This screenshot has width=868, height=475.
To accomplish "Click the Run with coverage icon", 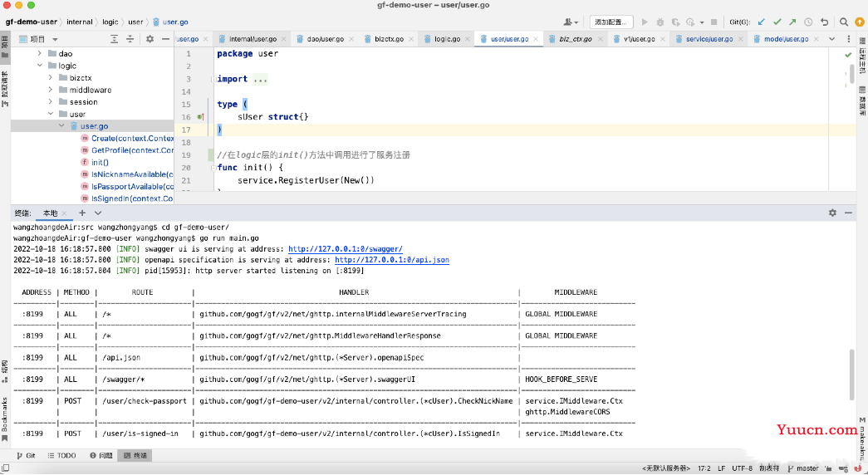I will [675, 22].
